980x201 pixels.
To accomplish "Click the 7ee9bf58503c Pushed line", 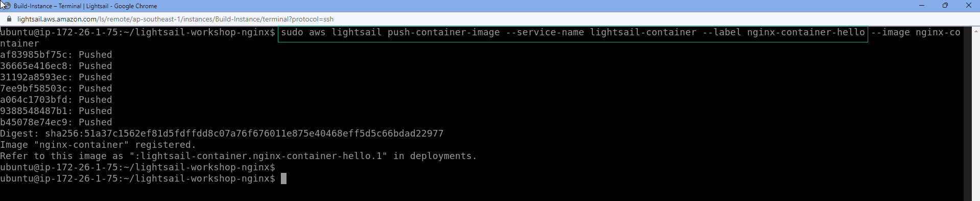I will [x=56, y=88].
